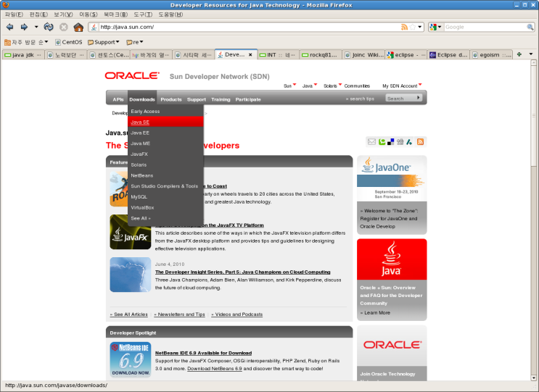Bookmark this page with the star icon
539x392 pixels.
tap(413, 27)
